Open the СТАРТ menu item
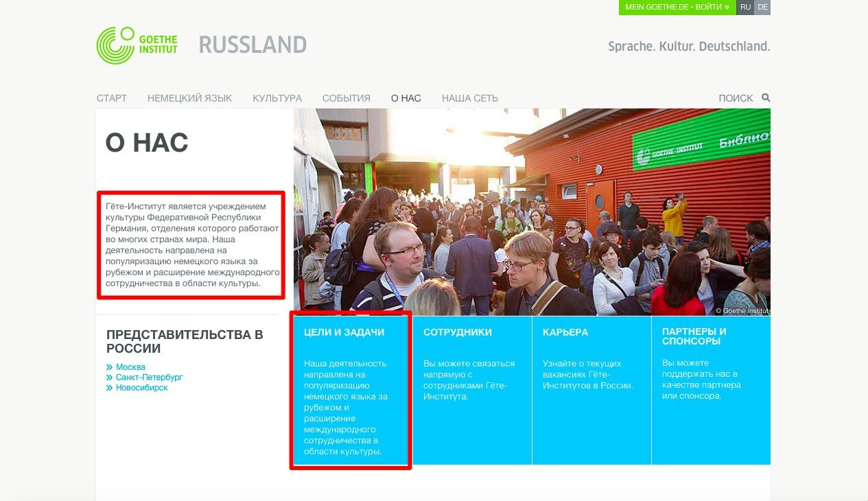 coord(112,98)
